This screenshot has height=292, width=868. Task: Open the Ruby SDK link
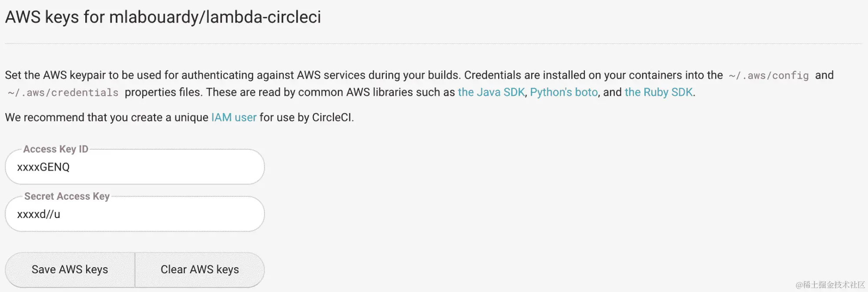(x=658, y=92)
